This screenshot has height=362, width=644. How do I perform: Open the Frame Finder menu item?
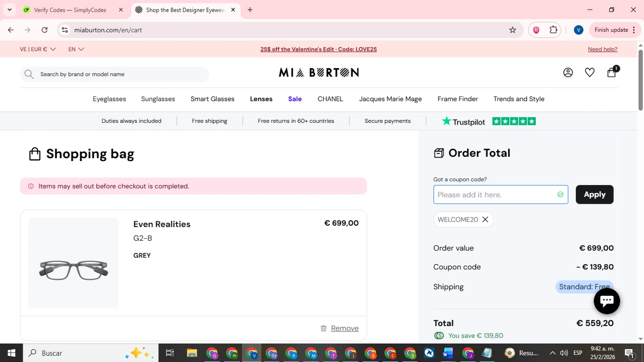[x=458, y=99]
